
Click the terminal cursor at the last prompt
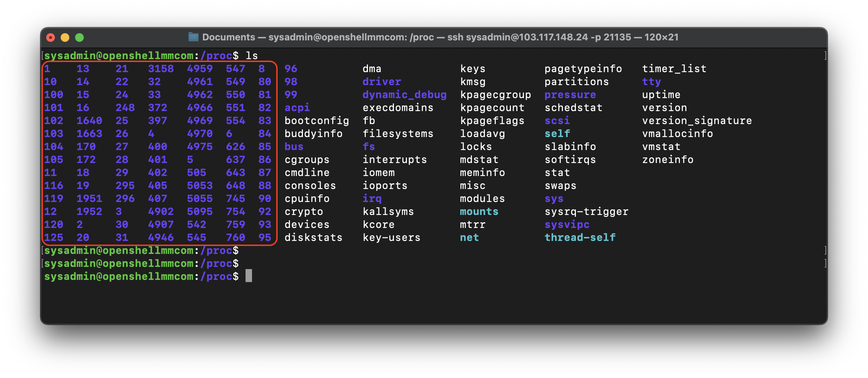pos(249,276)
